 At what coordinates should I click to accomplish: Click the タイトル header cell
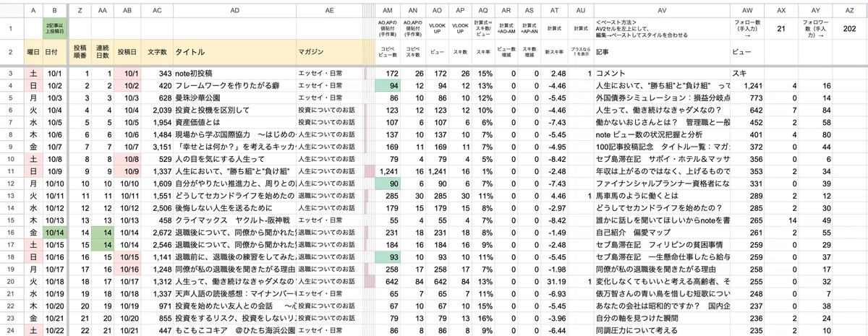[234, 53]
